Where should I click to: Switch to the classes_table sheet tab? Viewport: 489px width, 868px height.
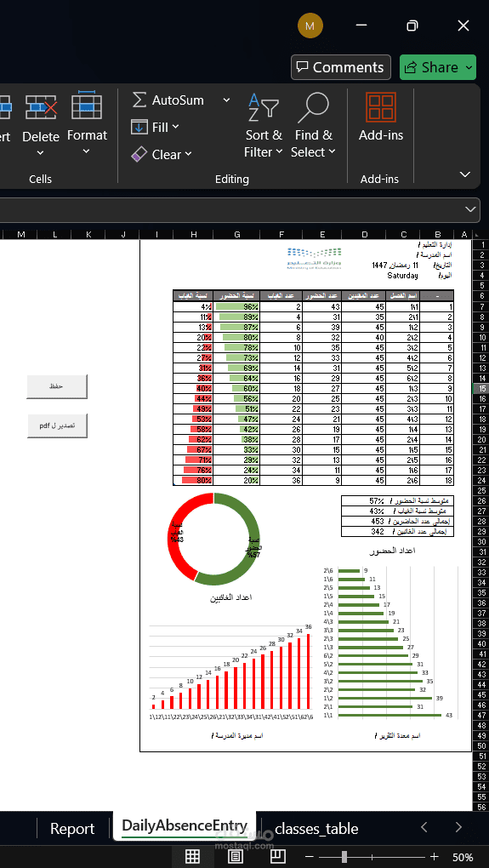pyautogui.click(x=316, y=829)
